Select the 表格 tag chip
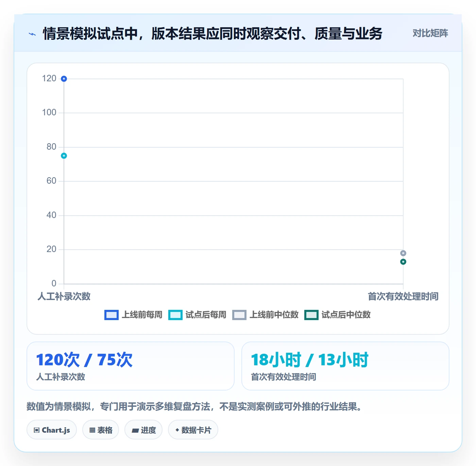Screen dimensions: 476x466 point(101,430)
